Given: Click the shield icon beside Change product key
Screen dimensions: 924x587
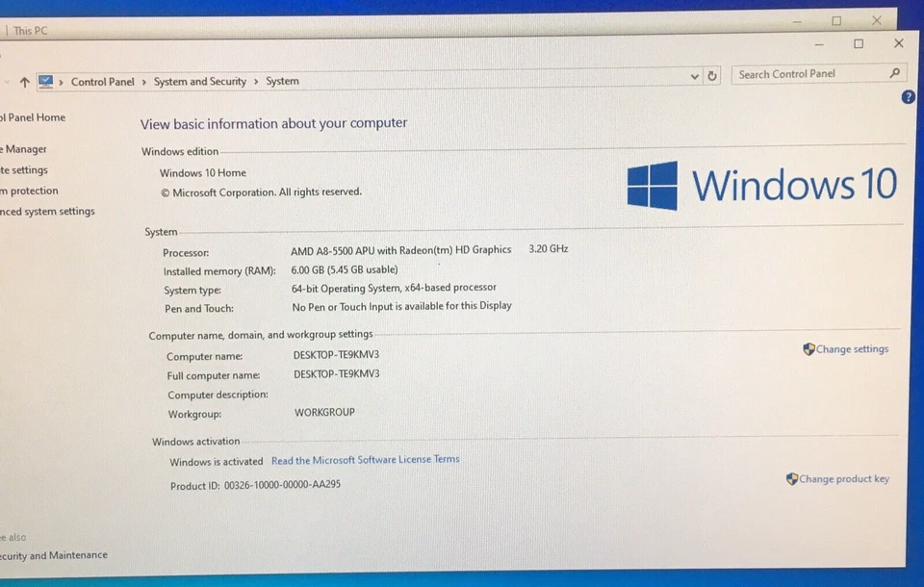Looking at the screenshot, I should [x=792, y=478].
